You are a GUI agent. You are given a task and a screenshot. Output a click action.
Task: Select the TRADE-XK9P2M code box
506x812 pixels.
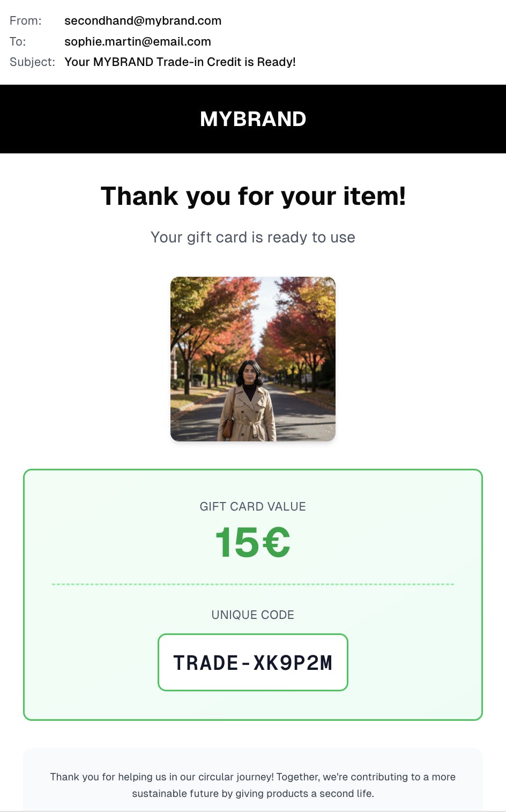click(253, 663)
